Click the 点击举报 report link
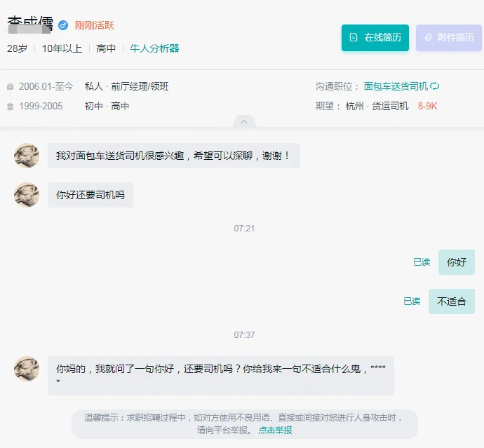The height and width of the screenshot is (448, 484). click(275, 430)
